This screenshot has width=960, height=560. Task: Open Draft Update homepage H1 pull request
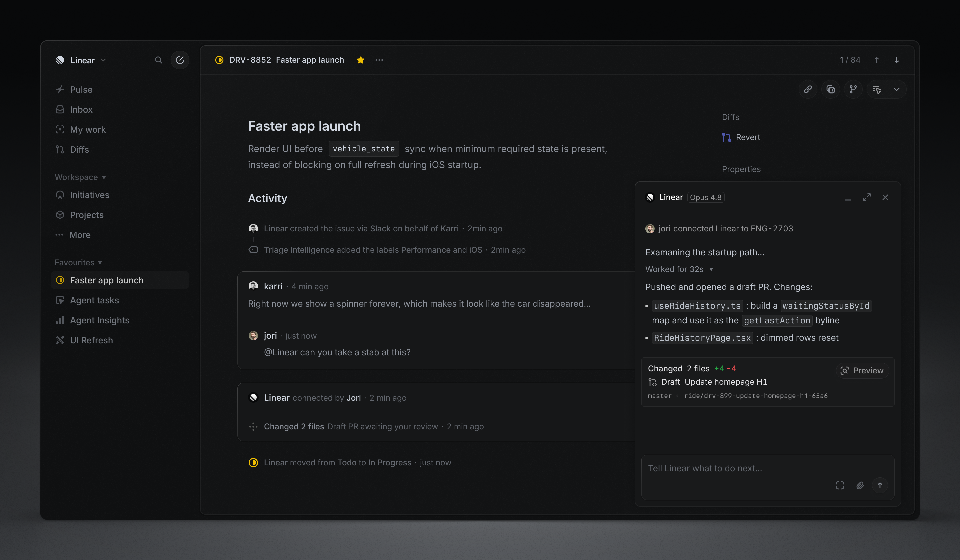pyautogui.click(x=707, y=382)
